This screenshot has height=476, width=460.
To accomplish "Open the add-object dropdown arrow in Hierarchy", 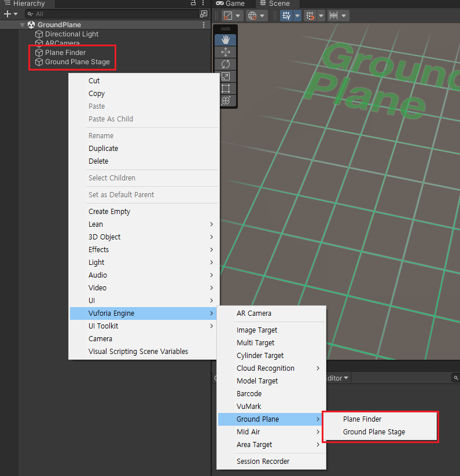I will click(16, 14).
